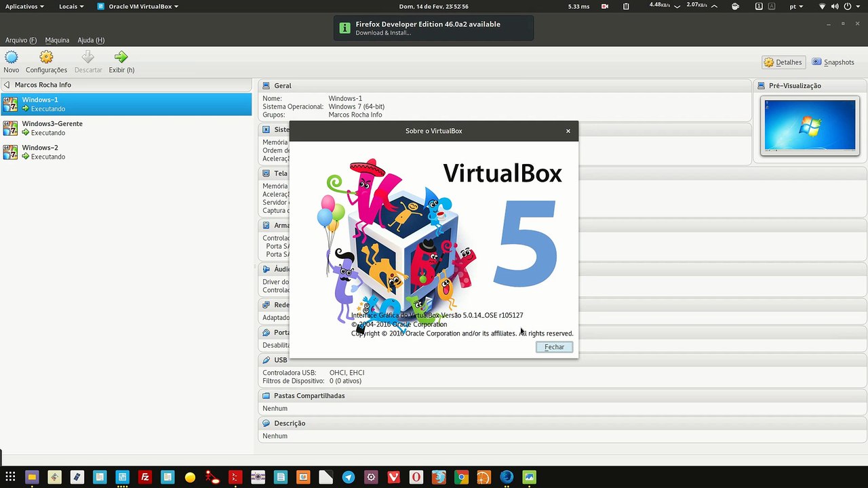Open the pt keyboard layout dropdown
This screenshot has height=488, width=868.
pos(797,6)
